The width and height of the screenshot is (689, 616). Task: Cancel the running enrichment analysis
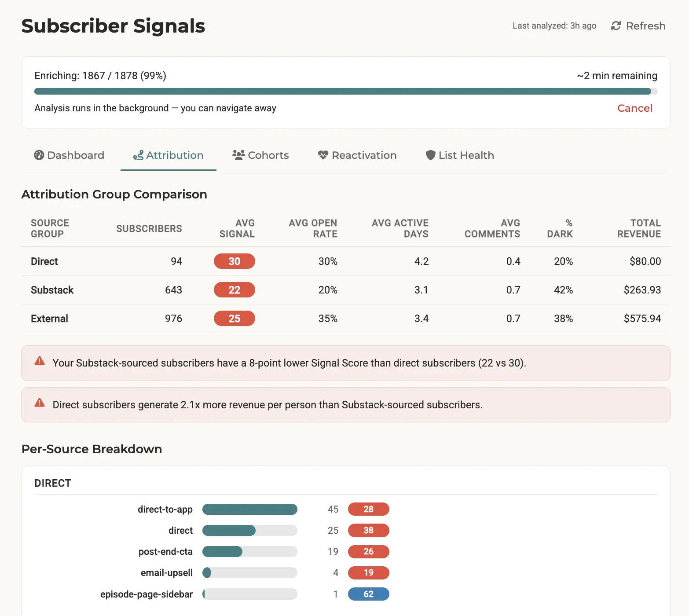[634, 108]
